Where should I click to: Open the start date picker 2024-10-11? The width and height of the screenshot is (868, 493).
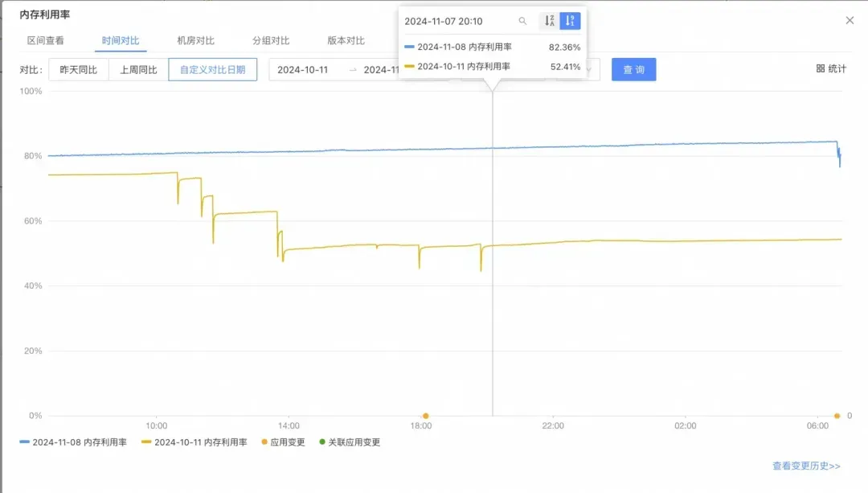click(x=303, y=70)
